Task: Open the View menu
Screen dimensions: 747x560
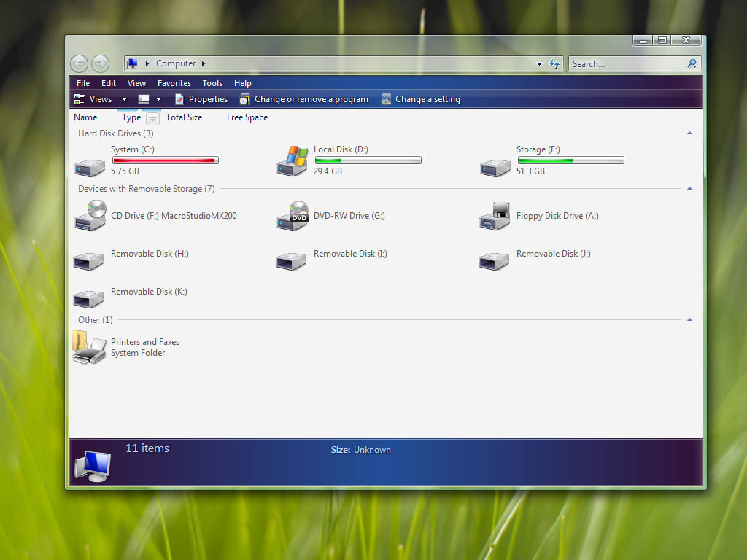Action: pos(136,83)
